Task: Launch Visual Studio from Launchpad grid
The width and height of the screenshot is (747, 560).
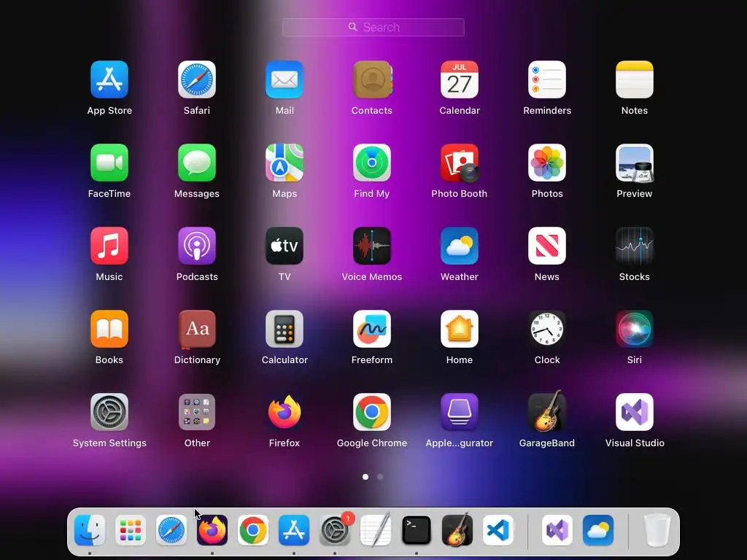Action: click(x=635, y=412)
